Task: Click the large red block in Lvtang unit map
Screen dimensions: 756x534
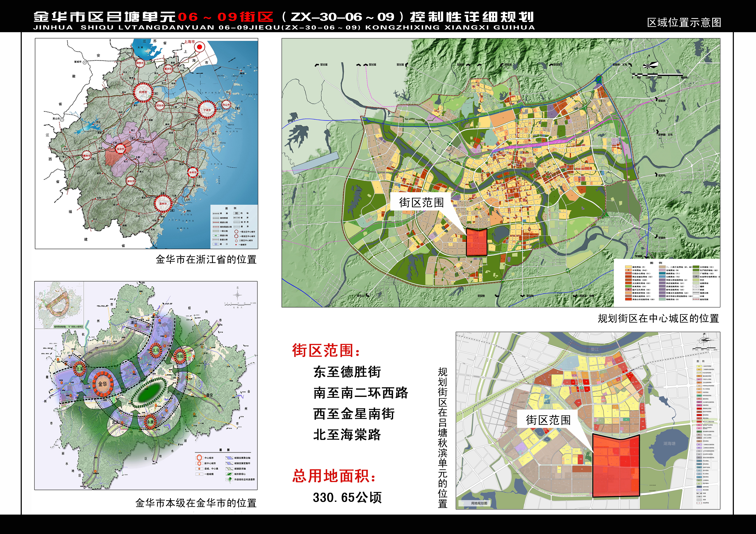Action: point(616,465)
